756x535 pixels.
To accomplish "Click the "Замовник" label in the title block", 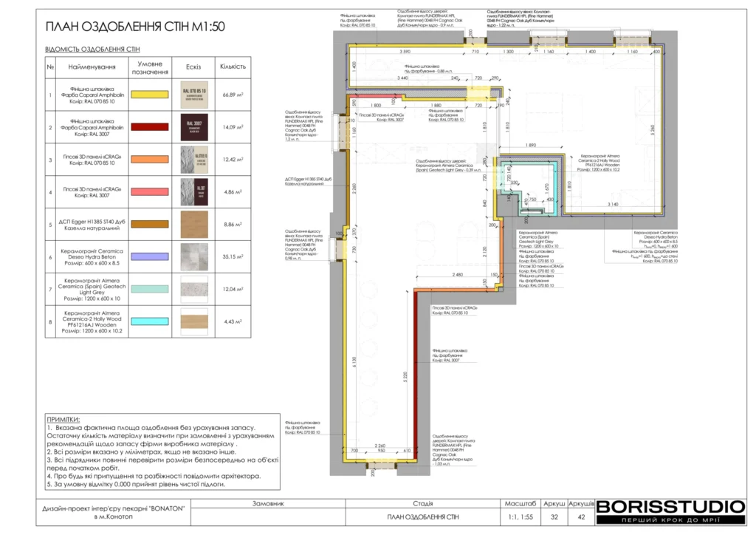I will [268, 504].
